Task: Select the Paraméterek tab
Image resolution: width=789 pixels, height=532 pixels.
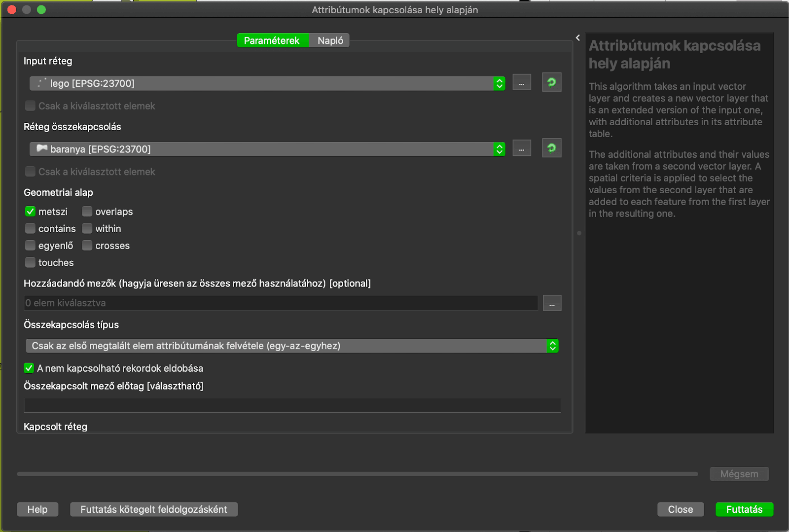Action: pos(272,40)
